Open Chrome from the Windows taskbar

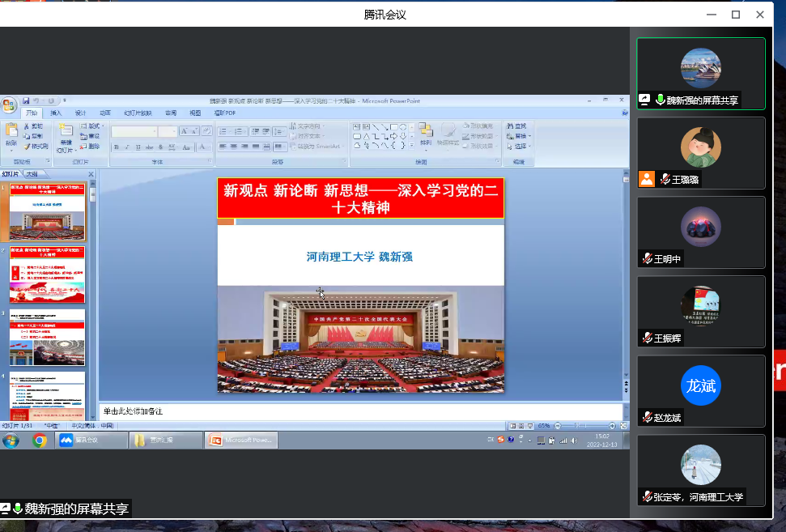[39, 440]
